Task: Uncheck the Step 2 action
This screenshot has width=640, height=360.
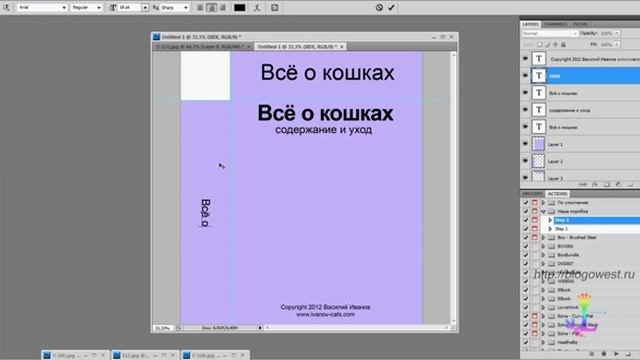Action: [526, 229]
